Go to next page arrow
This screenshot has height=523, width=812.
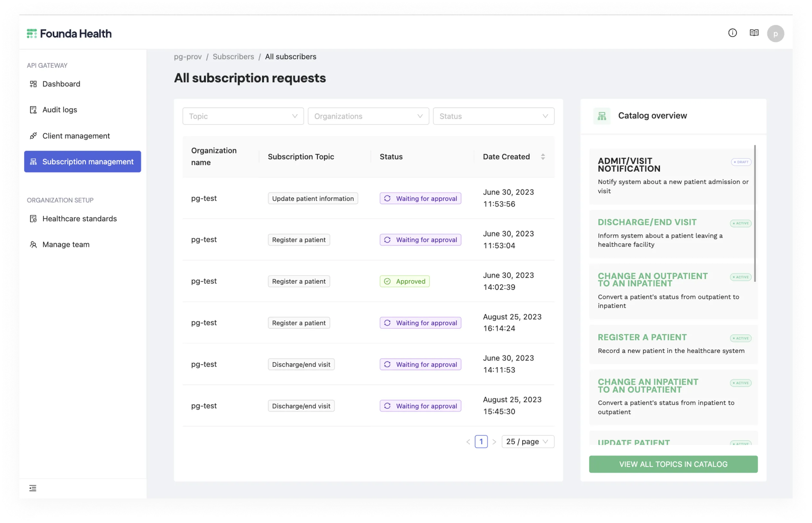tap(494, 442)
